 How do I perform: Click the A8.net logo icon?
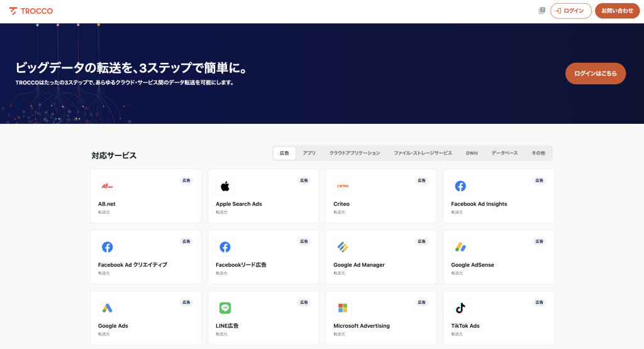[x=107, y=186]
